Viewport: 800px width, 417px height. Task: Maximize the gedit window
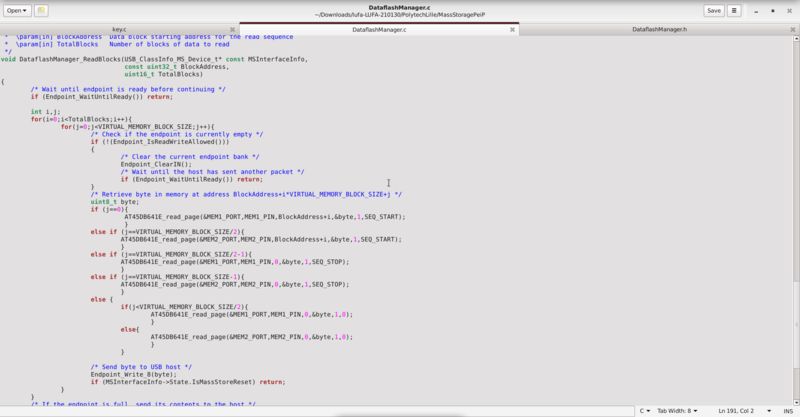point(772,10)
